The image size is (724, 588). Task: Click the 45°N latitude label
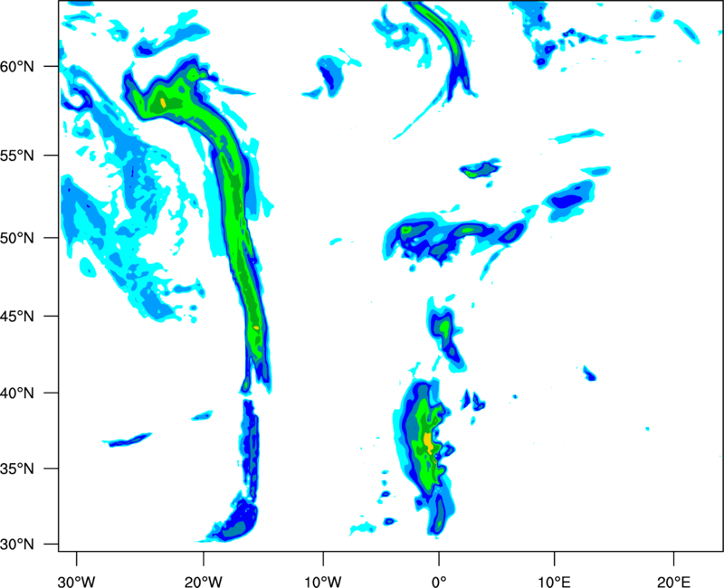(17, 317)
